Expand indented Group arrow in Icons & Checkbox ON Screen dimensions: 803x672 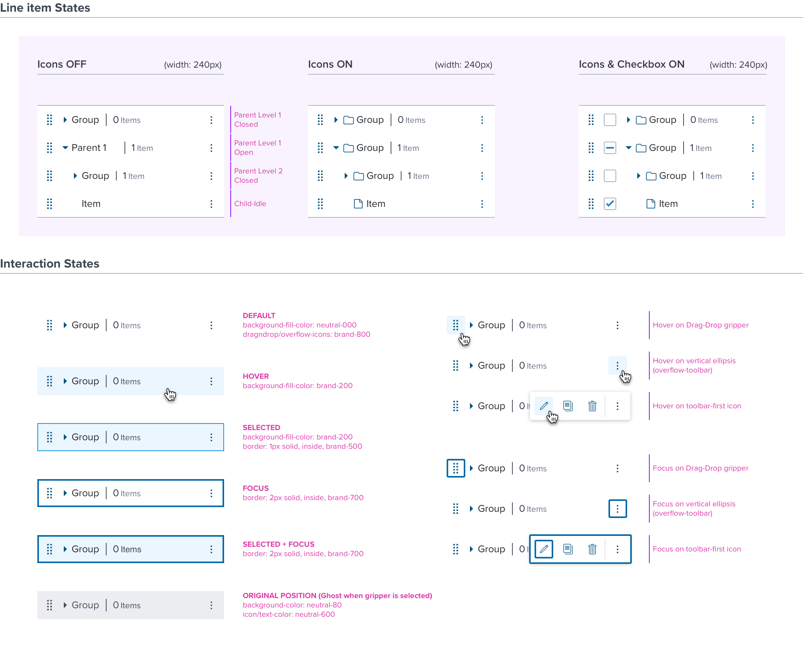click(x=638, y=176)
